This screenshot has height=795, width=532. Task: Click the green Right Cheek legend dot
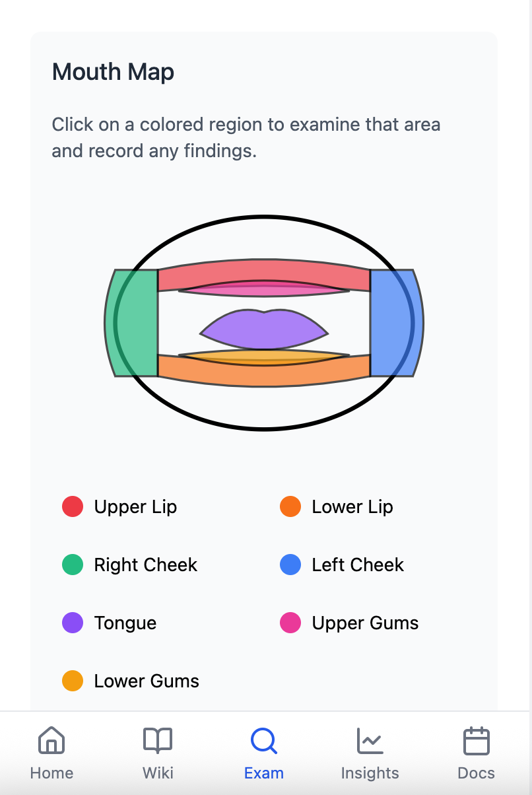point(73,565)
